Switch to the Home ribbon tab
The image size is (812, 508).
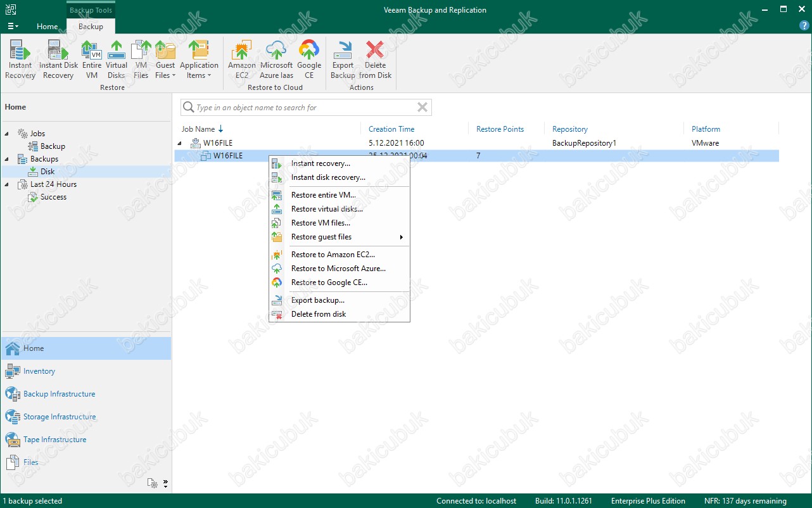(x=48, y=27)
